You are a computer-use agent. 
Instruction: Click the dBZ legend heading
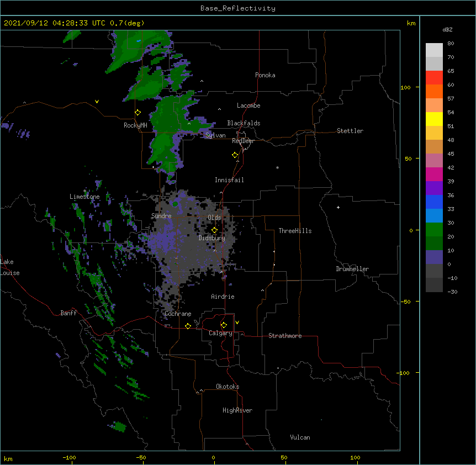[447, 29]
